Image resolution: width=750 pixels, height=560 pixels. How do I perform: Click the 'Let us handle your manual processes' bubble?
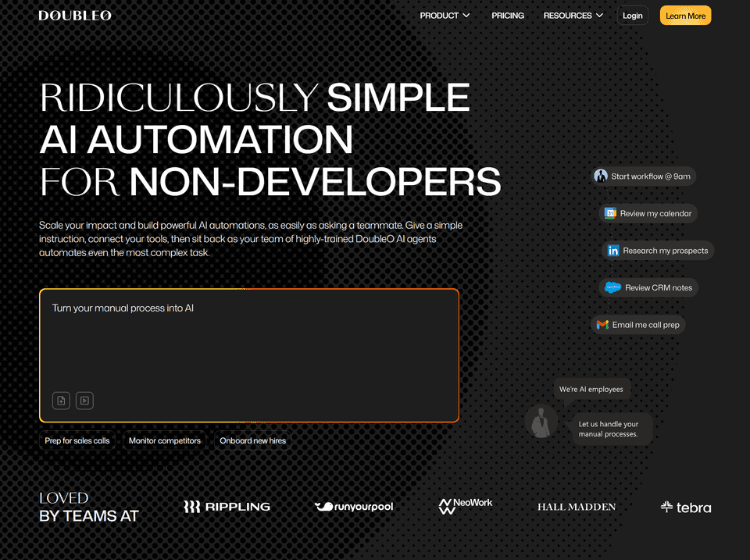coord(611,429)
